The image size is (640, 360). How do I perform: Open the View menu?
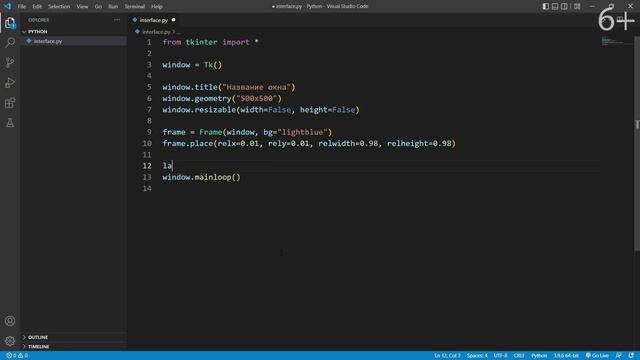pyautogui.click(x=82, y=7)
